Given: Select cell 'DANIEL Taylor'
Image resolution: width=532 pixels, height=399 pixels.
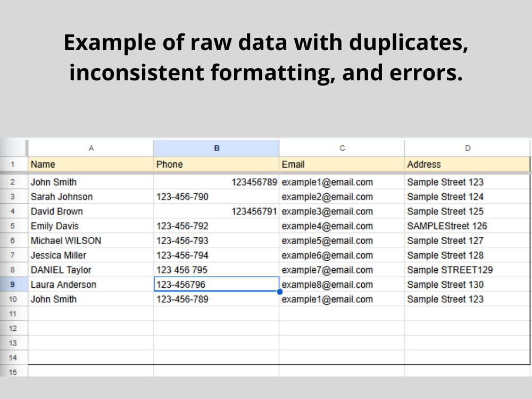Looking at the screenshot, I should coord(91,270).
